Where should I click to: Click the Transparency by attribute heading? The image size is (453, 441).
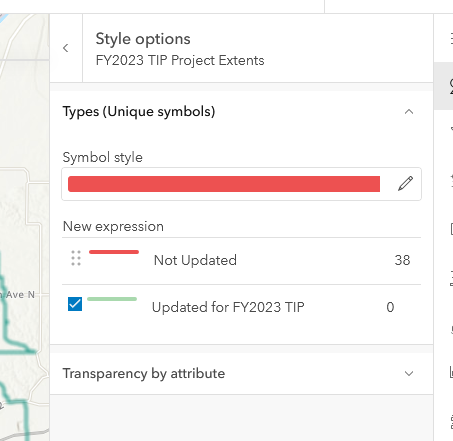coord(144,373)
